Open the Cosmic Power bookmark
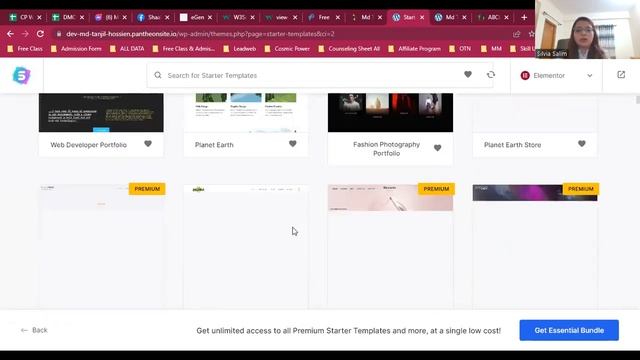The height and width of the screenshot is (360, 640). point(287,49)
